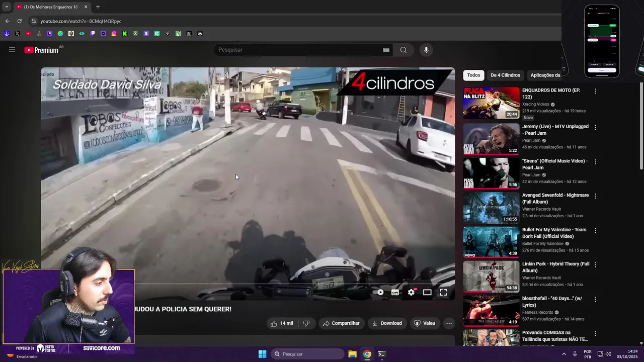Select the De 4 Cilindros chip

coord(505,75)
